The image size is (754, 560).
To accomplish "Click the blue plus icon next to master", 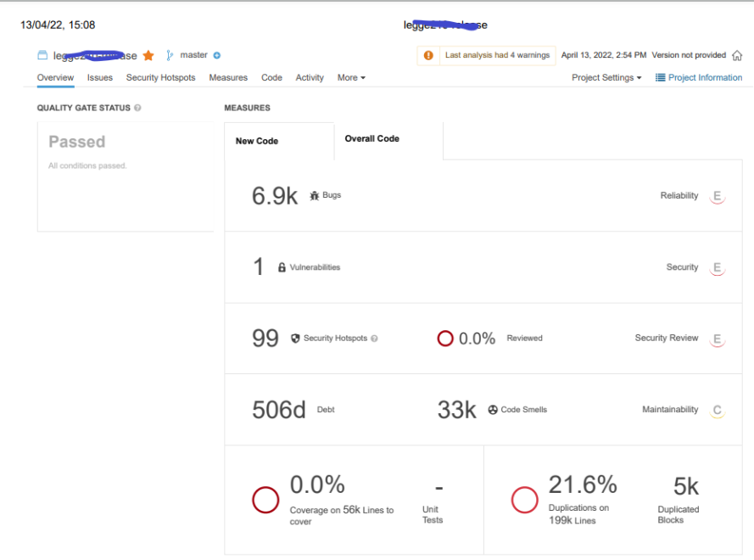I will [x=217, y=55].
